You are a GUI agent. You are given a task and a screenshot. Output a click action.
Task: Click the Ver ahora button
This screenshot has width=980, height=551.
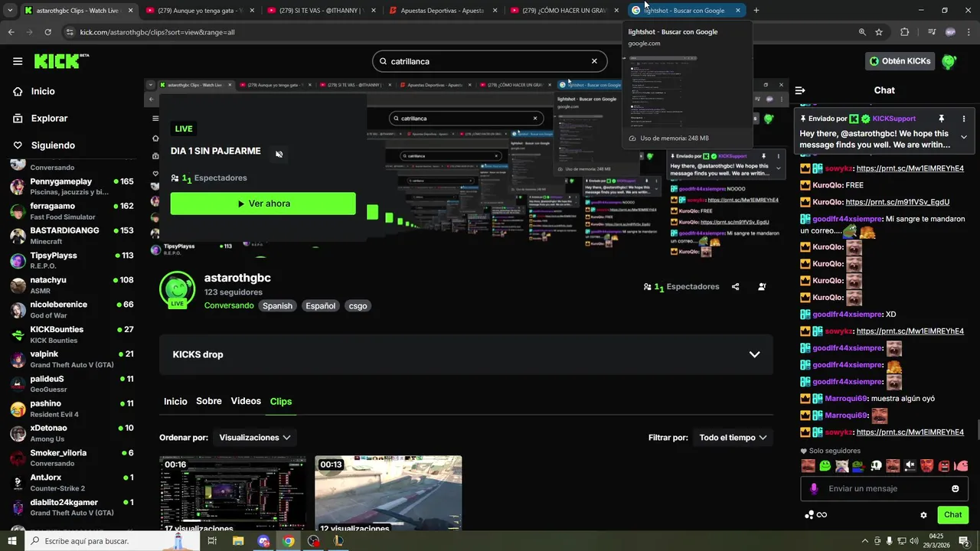coord(263,204)
